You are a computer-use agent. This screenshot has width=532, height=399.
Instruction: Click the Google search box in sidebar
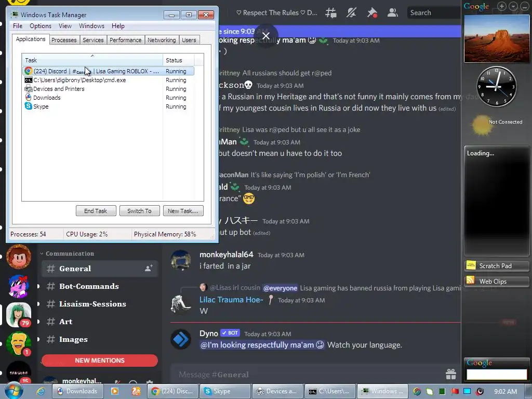(x=497, y=374)
